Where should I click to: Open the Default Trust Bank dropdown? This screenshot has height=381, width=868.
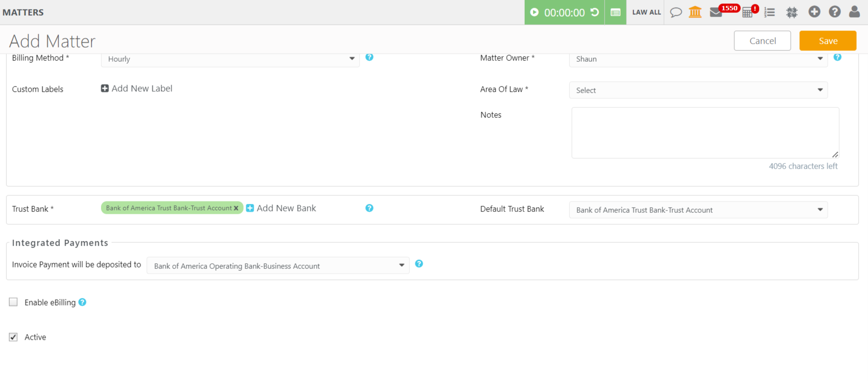[698, 210]
